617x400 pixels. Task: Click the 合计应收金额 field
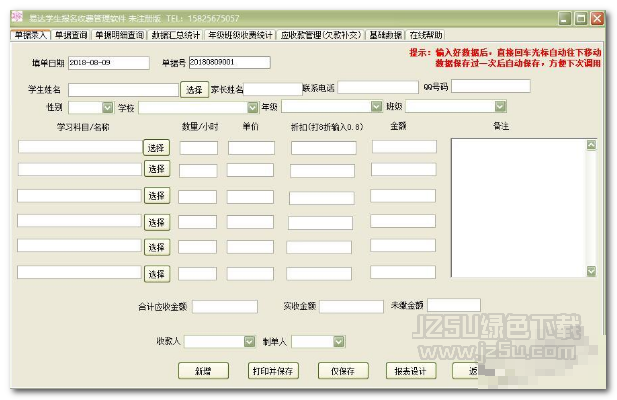tap(225, 307)
